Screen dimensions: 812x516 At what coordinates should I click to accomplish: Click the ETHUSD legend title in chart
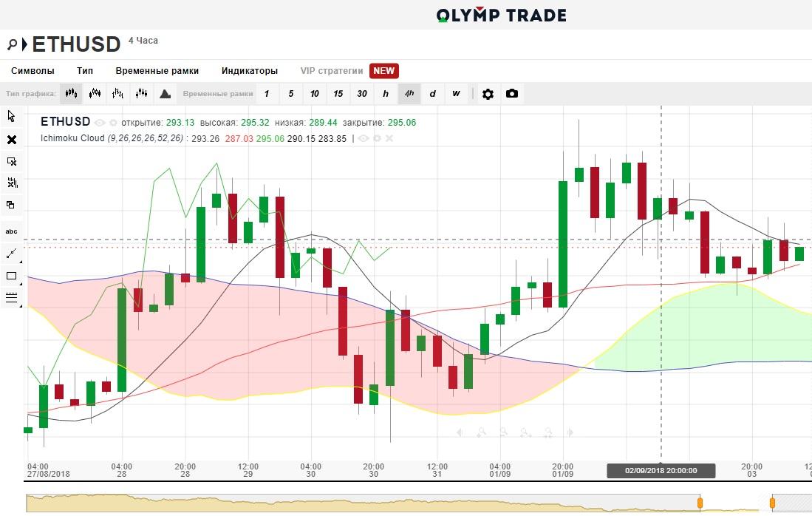tap(65, 122)
